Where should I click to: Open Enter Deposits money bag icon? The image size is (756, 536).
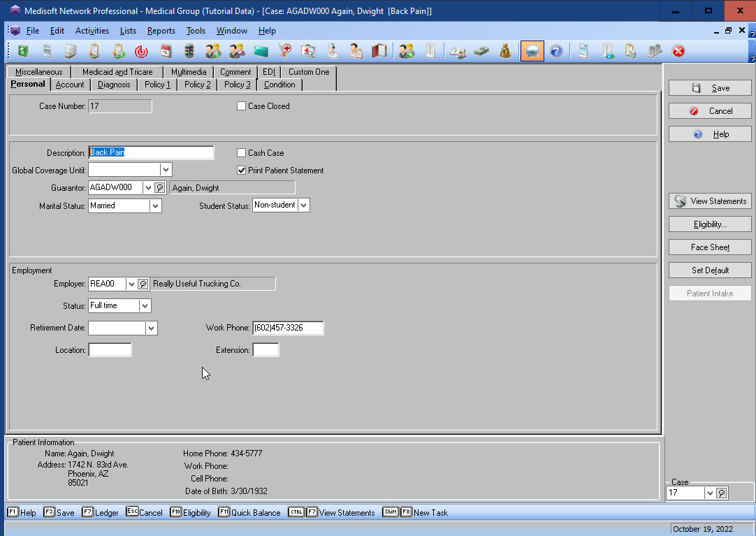(504, 51)
